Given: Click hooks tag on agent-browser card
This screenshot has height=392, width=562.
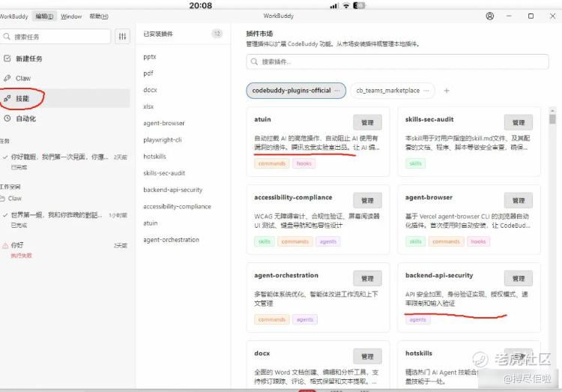Looking at the screenshot, I should [x=478, y=241].
